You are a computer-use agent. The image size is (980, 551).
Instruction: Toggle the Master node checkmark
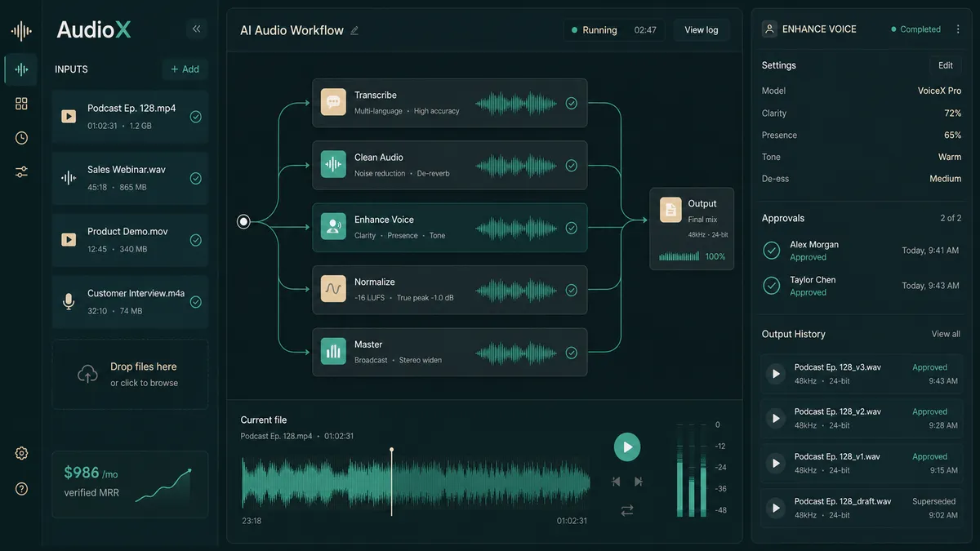click(572, 353)
